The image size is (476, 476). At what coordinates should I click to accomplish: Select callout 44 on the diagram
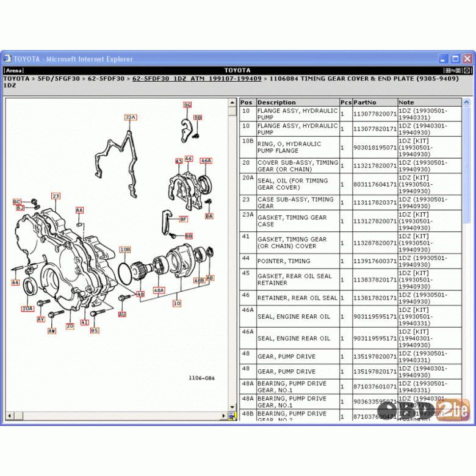[x=15, y=283]
